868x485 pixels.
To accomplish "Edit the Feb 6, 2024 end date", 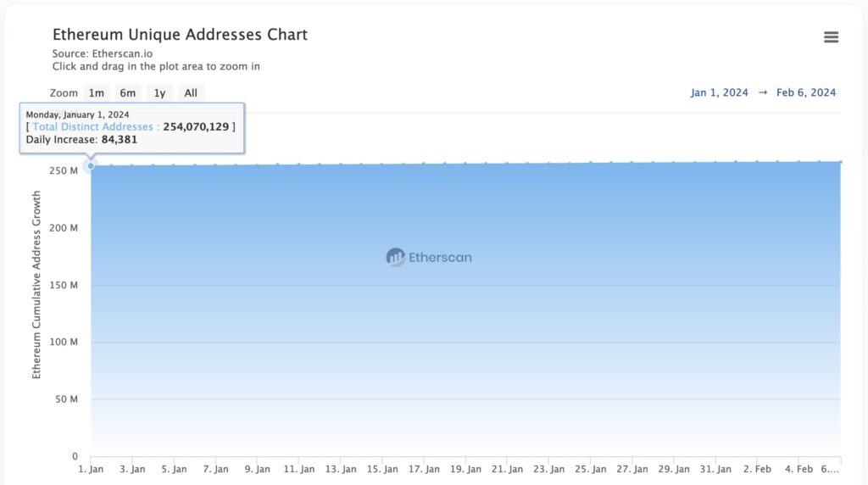I will tap(806, 92).
